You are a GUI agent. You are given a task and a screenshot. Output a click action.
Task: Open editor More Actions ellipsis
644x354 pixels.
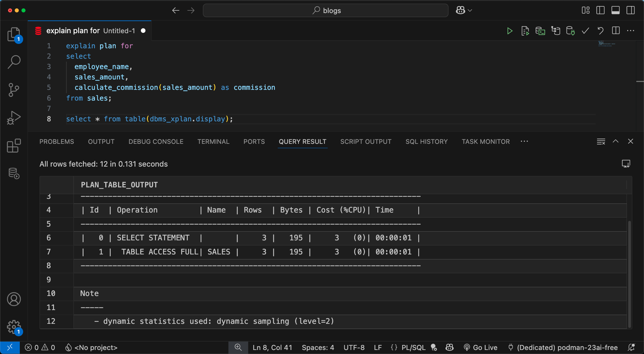tap(631, 31)
